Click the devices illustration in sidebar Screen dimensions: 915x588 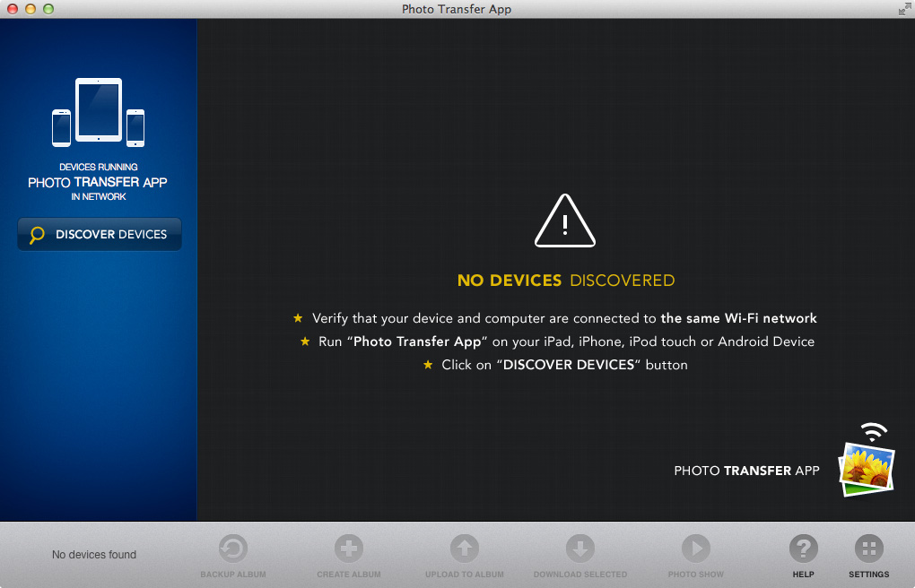coord(98,112)
